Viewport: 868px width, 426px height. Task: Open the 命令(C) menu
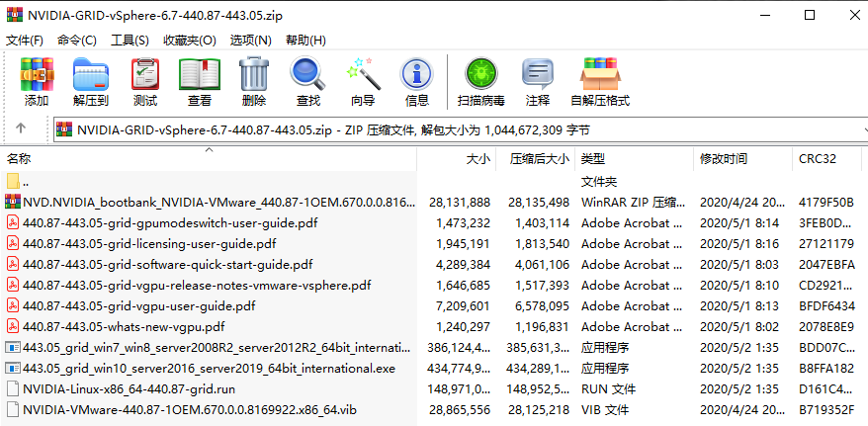[76, 41]
